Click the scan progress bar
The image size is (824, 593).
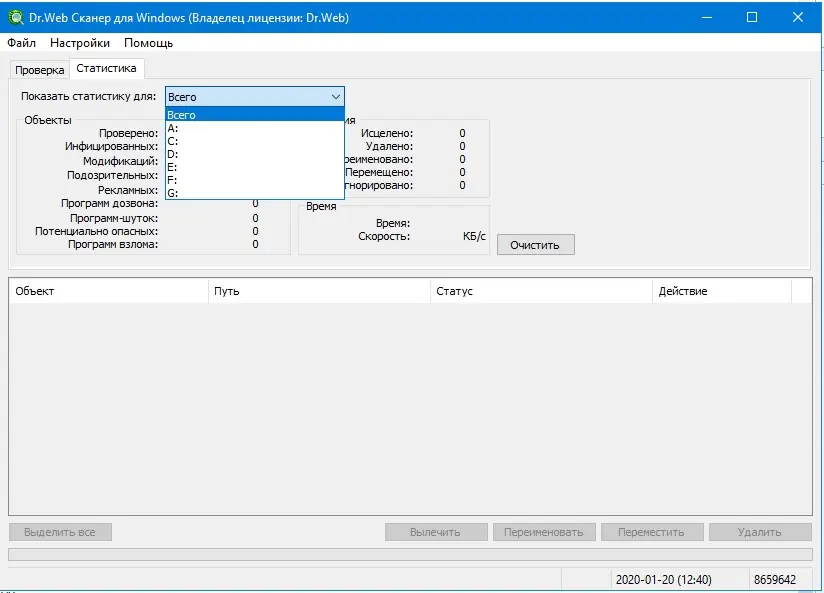pos(410,555)
